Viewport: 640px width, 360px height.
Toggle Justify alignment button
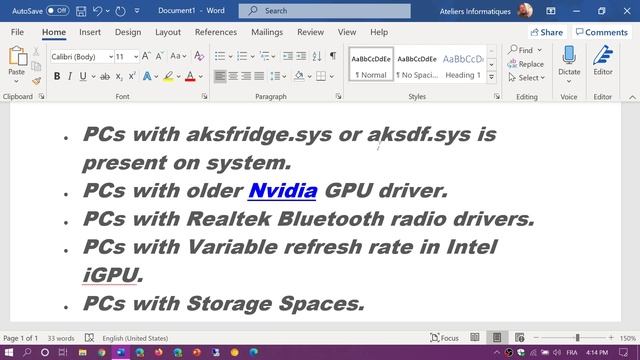point(259,76)
